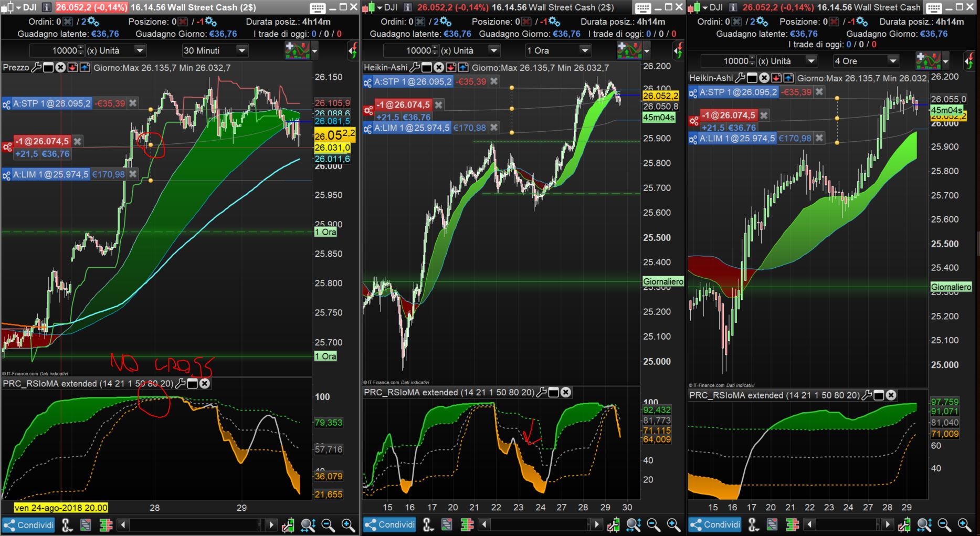Open A:STP order gear on 4 Ore chart
This screenshot has height=536, width=980.
click(x=693, y=93)
